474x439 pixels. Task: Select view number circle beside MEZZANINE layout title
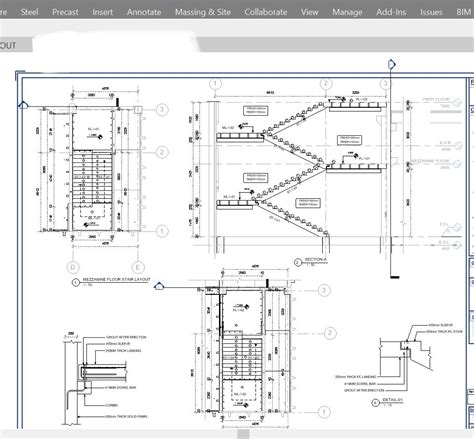tap(76, 283)
